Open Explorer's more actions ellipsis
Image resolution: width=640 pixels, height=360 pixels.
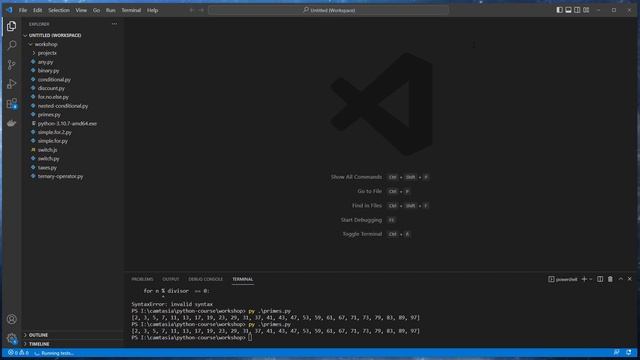click(114, 24)
